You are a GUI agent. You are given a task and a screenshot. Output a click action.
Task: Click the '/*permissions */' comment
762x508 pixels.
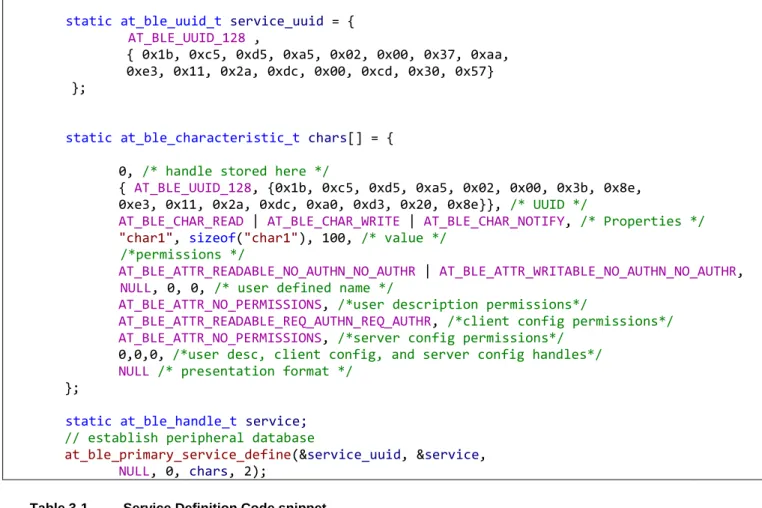tap(182, 254)
